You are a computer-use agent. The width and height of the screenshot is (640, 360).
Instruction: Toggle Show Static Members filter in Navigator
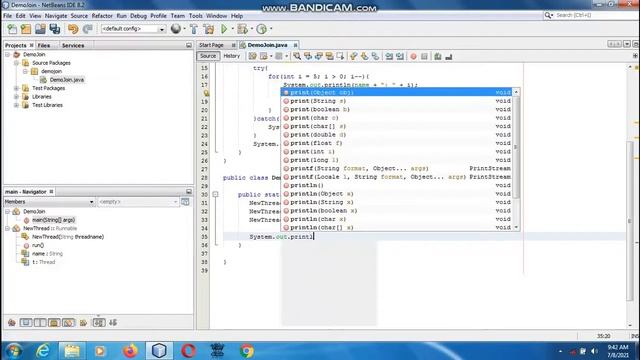pyautogui.click(x=40, y=323)
